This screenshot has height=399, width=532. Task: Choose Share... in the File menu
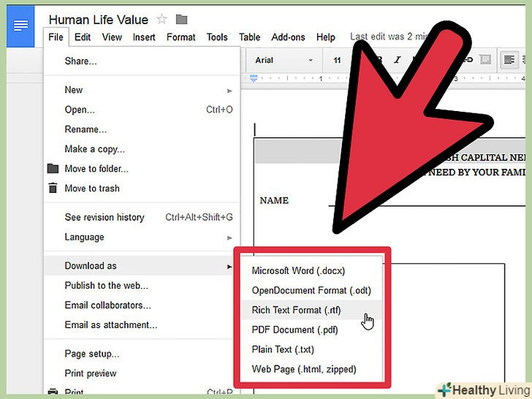142,61
